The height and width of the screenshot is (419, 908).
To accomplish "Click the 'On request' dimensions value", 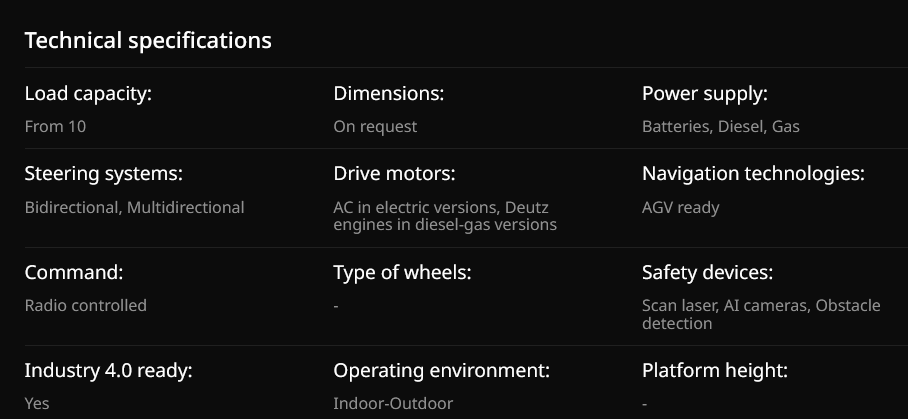I will pyautogui.click(x=375, y=127).
